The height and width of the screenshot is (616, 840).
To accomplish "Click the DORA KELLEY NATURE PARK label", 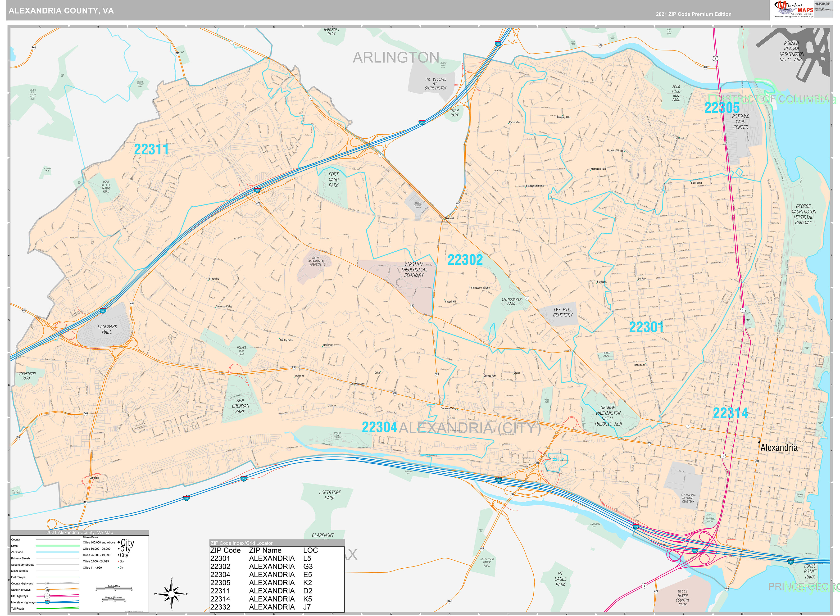I will tap(106, 187).
